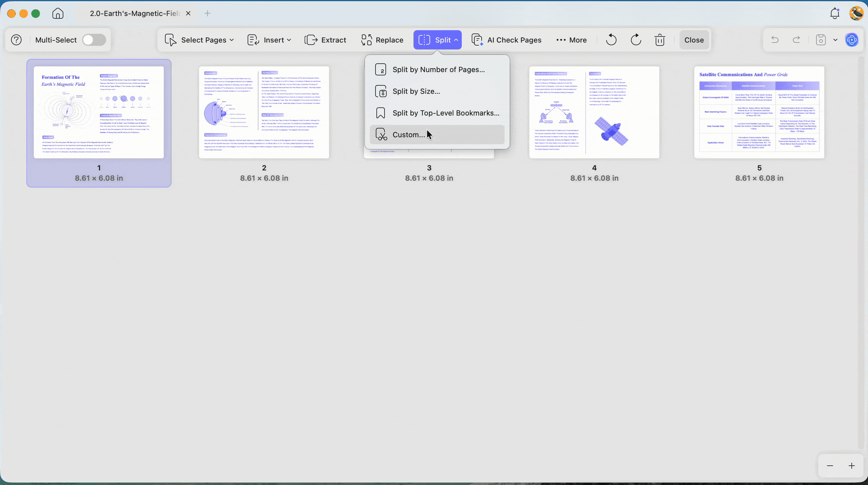Click the bookmark icon in split menu
This screenshot has width=868, height=485.
(380, 113)
